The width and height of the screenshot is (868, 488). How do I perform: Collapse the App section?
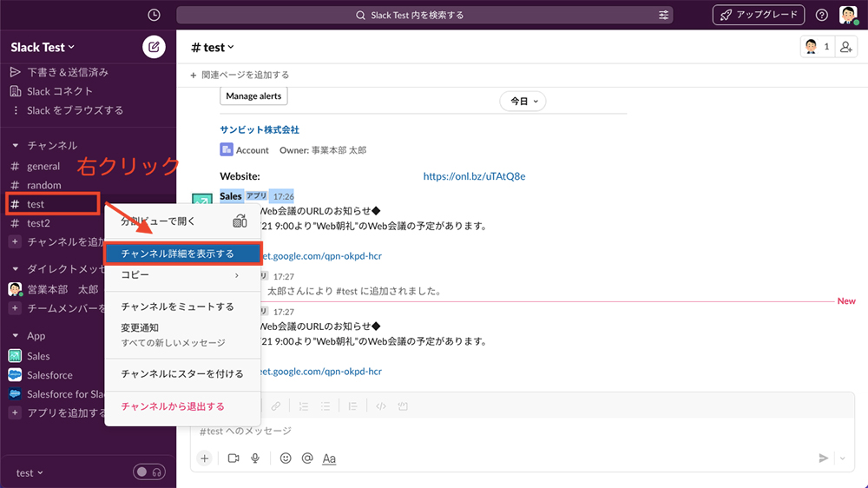pyautogui.click(x=16, y=336)
